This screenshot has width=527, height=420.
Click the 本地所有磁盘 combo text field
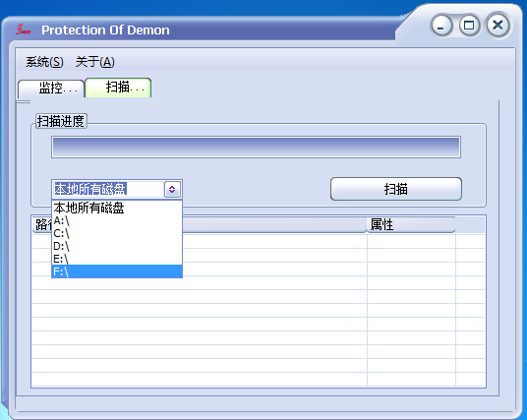click(108, 189)
